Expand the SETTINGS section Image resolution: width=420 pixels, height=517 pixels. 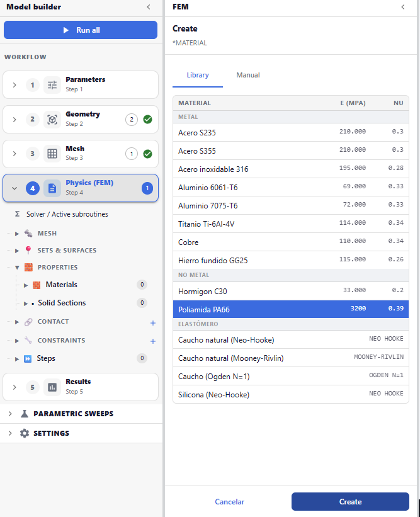coord(10,433)
